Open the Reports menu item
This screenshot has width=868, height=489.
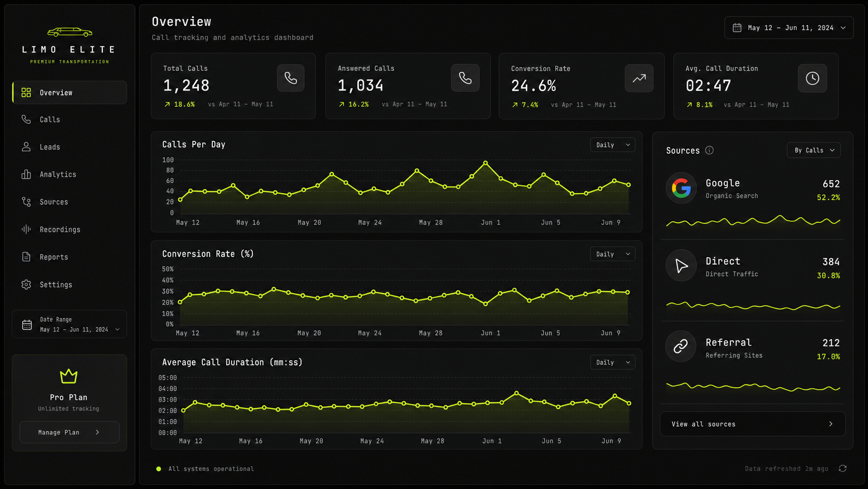pyautogui.click(x=70, y=257)
